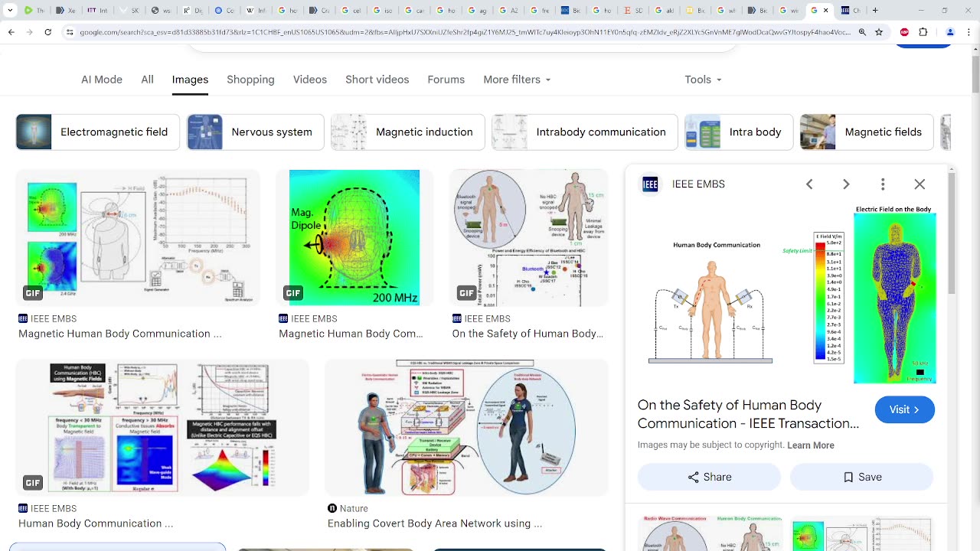The height and width of the screenshot is (551, 980).
Task: Open more options in image preview panel
Action: coord(883,184)
